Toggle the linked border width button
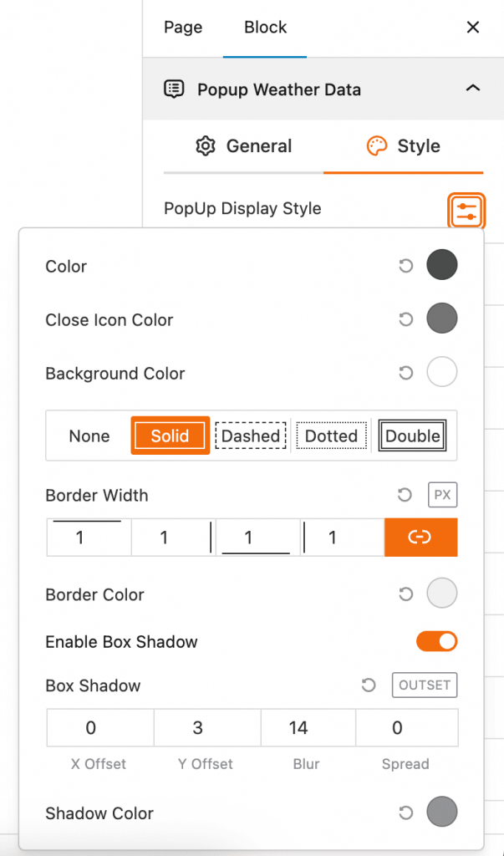Screen dimensions: 504x856 point(420,538)
